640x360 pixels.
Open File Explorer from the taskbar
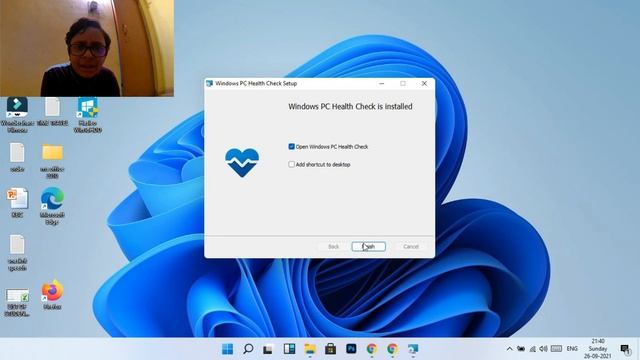[310, 349]
